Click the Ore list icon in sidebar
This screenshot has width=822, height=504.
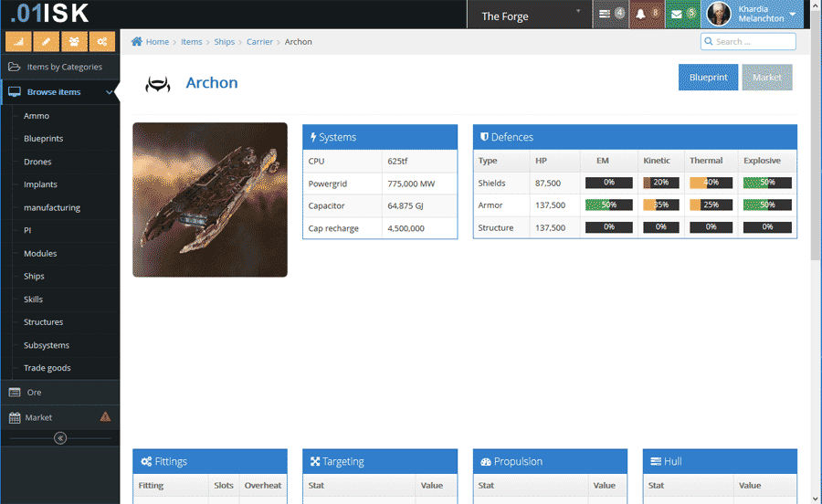tap(15, 393)
